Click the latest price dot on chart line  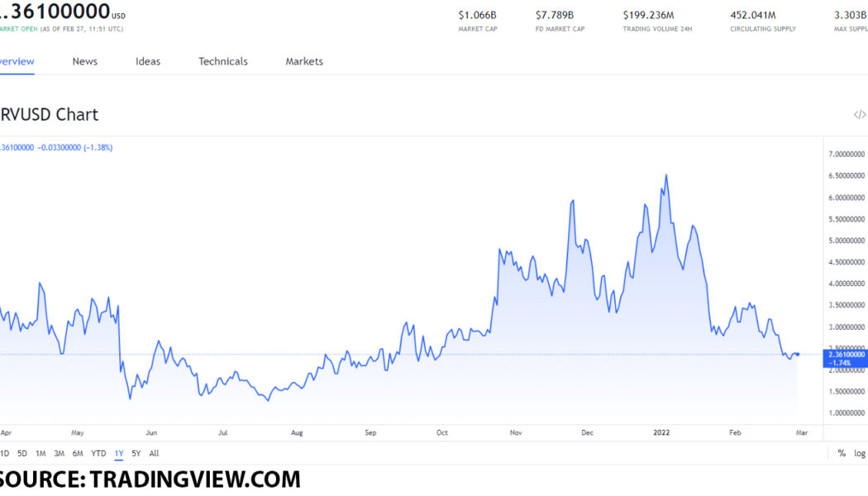click(797, 354)
